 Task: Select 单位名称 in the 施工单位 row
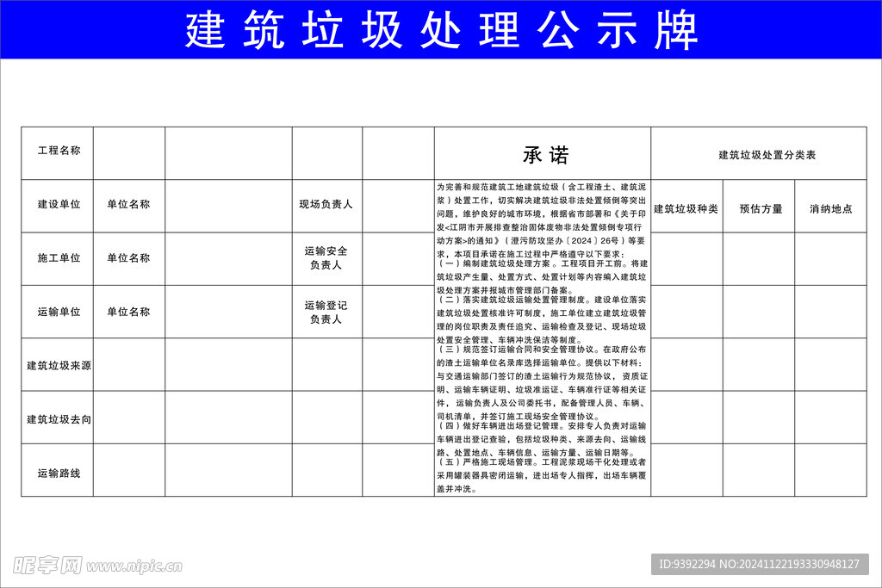[129, 258]
